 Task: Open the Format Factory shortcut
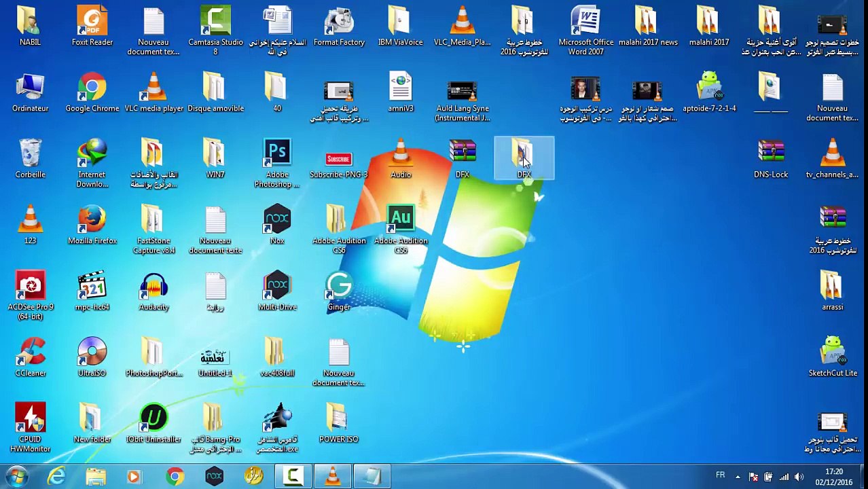[339, 26]
